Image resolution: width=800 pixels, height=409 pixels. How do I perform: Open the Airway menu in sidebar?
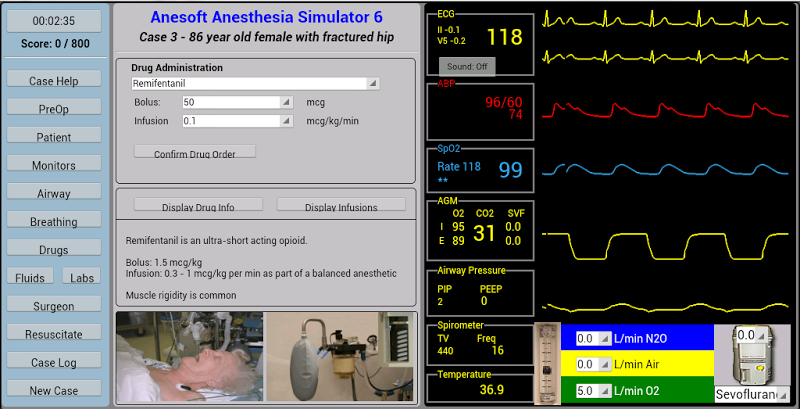[x=54, y=194]
